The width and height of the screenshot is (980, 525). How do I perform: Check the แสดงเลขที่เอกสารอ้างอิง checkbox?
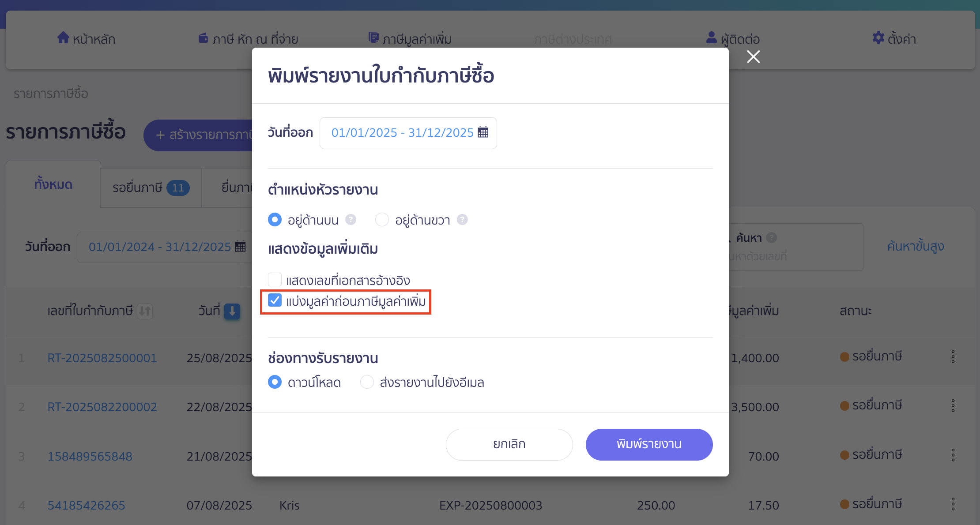pyautogui.click(x=275, y=279)
